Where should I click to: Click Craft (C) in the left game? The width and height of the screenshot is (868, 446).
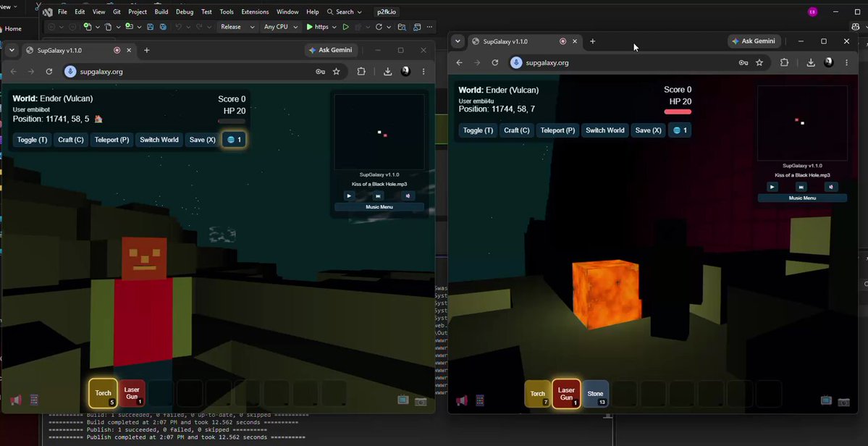pos(71,140)
